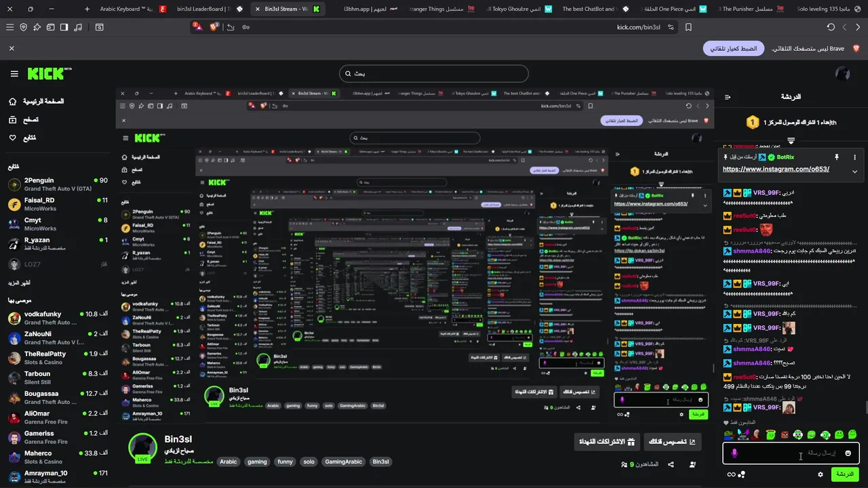Viewport: 868px width, 488px height.
Task: Click the gaming stream tag
Action: (257, 462)
